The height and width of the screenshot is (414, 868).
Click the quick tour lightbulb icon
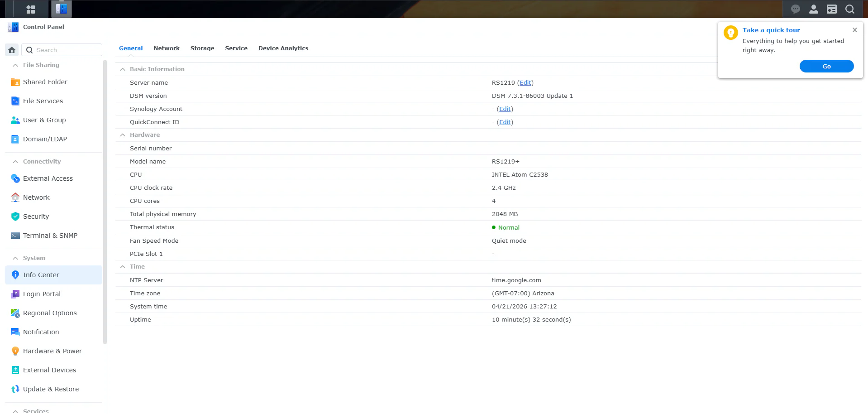[730, 33]
